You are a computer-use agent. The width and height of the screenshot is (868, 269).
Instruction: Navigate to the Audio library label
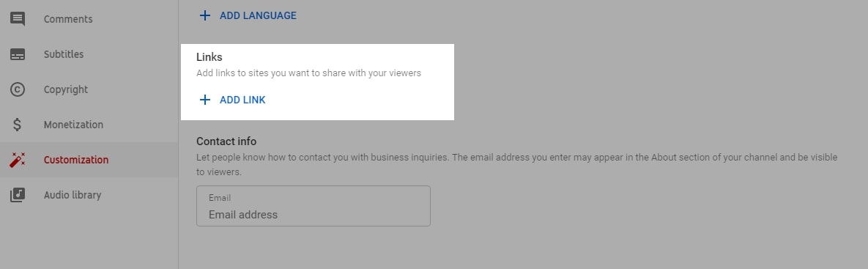click(73, 195)
